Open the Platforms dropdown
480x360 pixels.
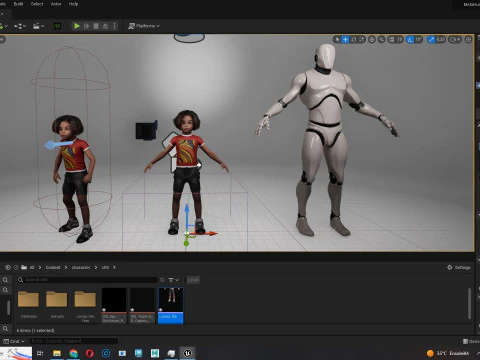coord(144,26)
